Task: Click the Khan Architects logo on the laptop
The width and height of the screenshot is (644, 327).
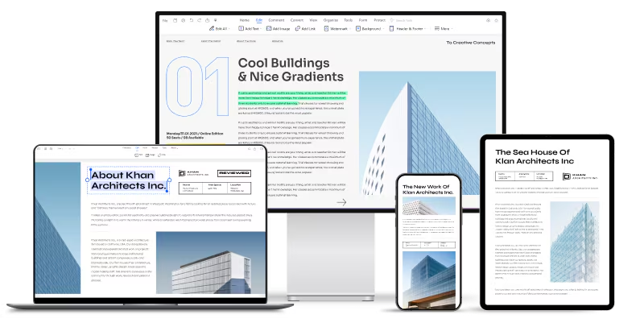Action: pos(194,173)
